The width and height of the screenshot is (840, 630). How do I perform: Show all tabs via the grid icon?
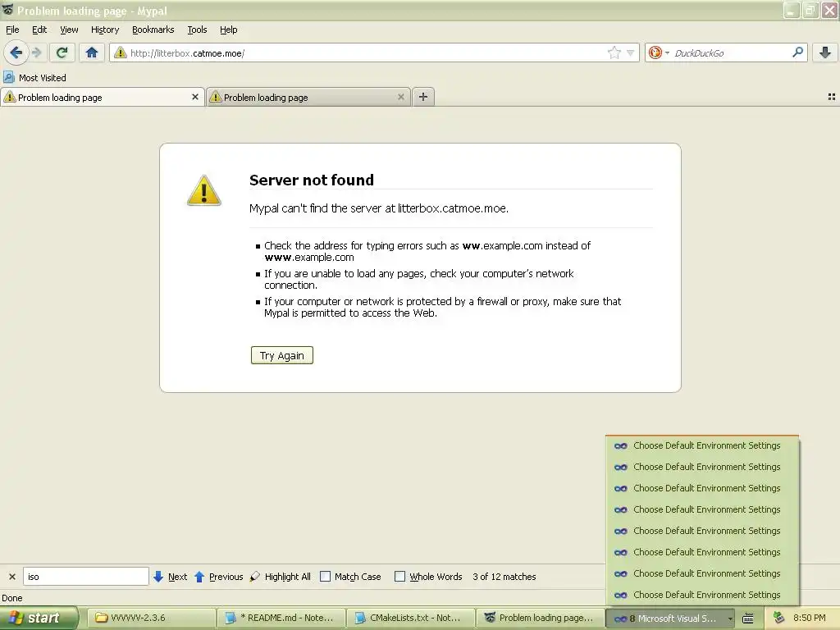[x=832, y=97]
